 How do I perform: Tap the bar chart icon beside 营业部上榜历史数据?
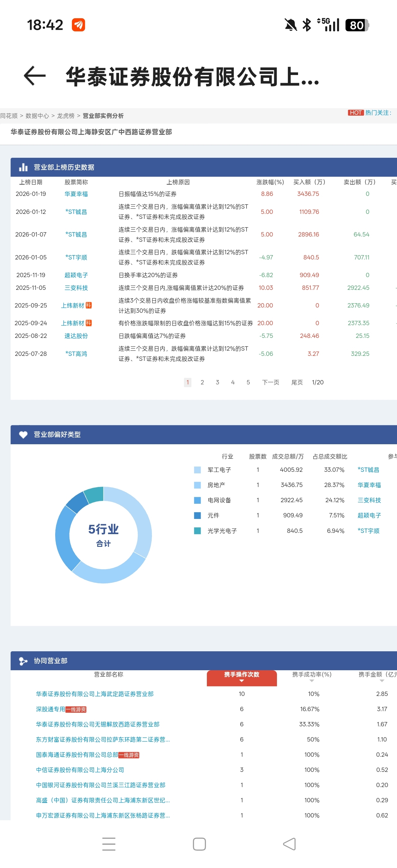click(x=23, y=167)
